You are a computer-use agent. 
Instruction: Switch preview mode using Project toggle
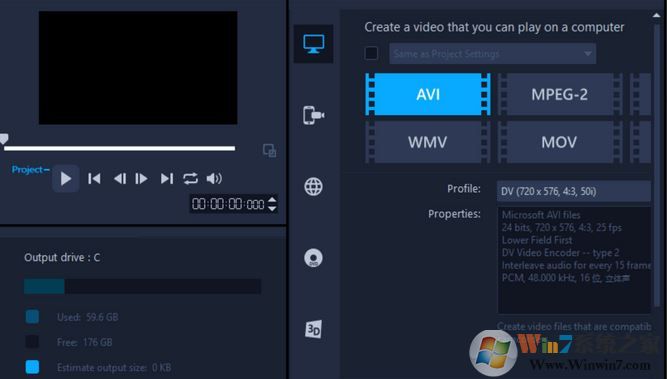(30, 170)
